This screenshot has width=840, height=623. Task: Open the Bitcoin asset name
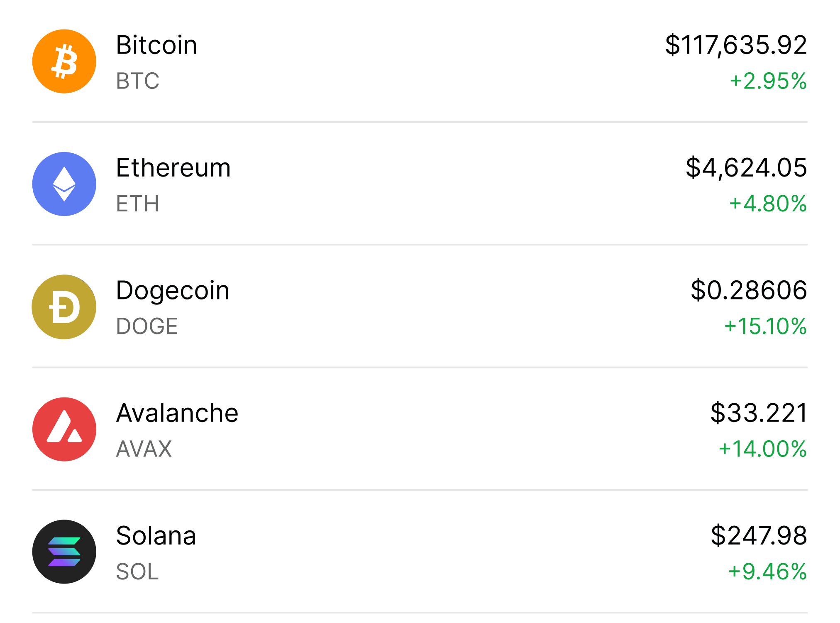(x=156, y=45)
